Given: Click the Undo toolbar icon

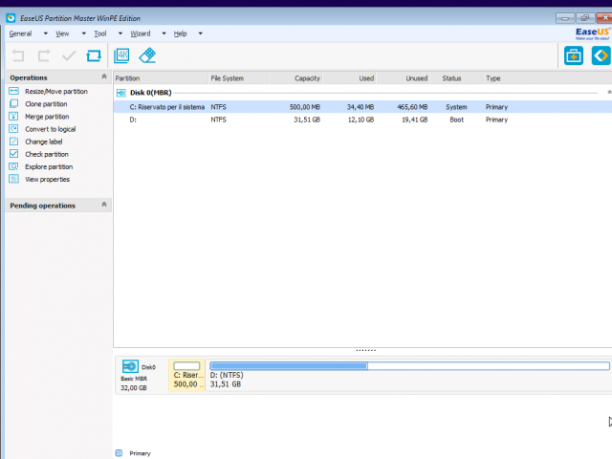Looking at the screenshot, I should coord(18,56).
